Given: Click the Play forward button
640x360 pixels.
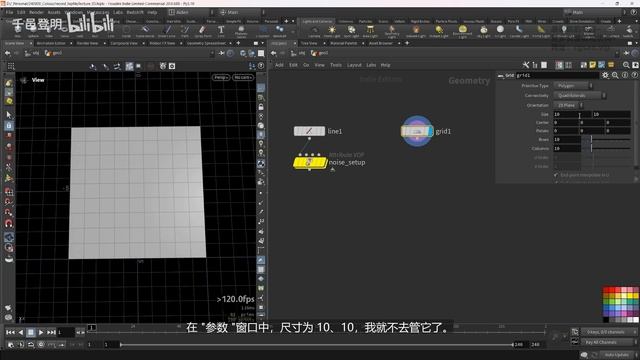Looking at the screenshot, I should coord(41,333).
